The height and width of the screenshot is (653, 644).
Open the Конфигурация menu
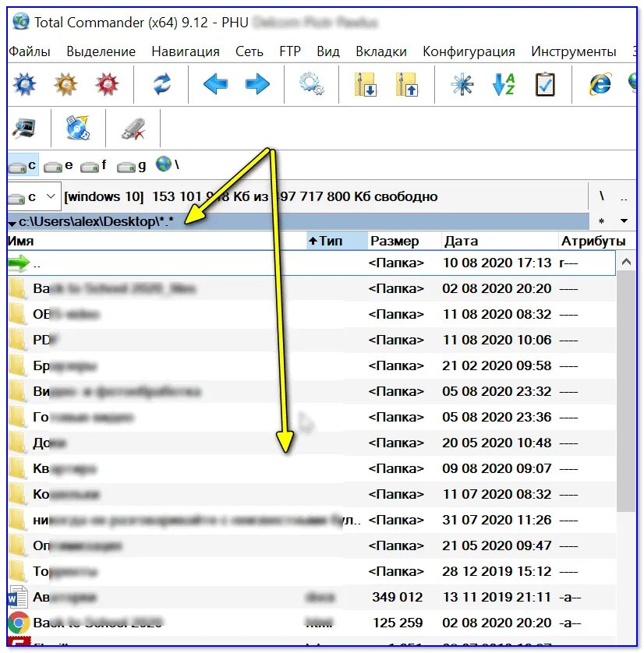(469, 51)
